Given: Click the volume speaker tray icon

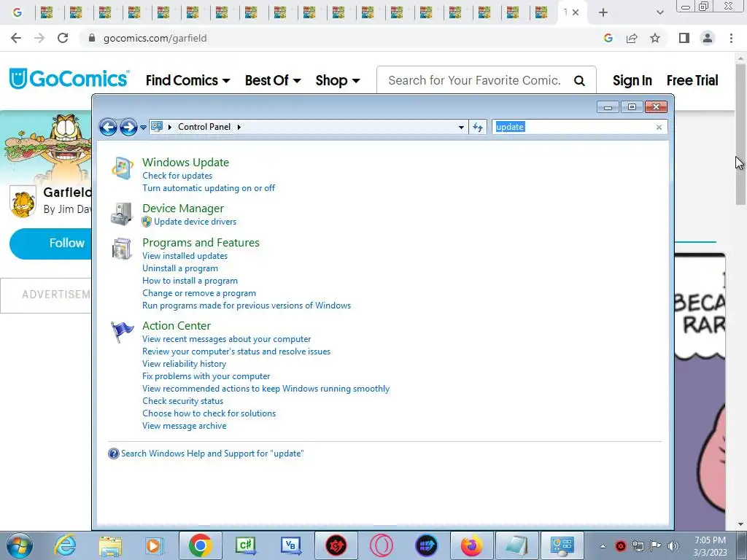Looking at the screenshot, I should click(x=673, y=545).
